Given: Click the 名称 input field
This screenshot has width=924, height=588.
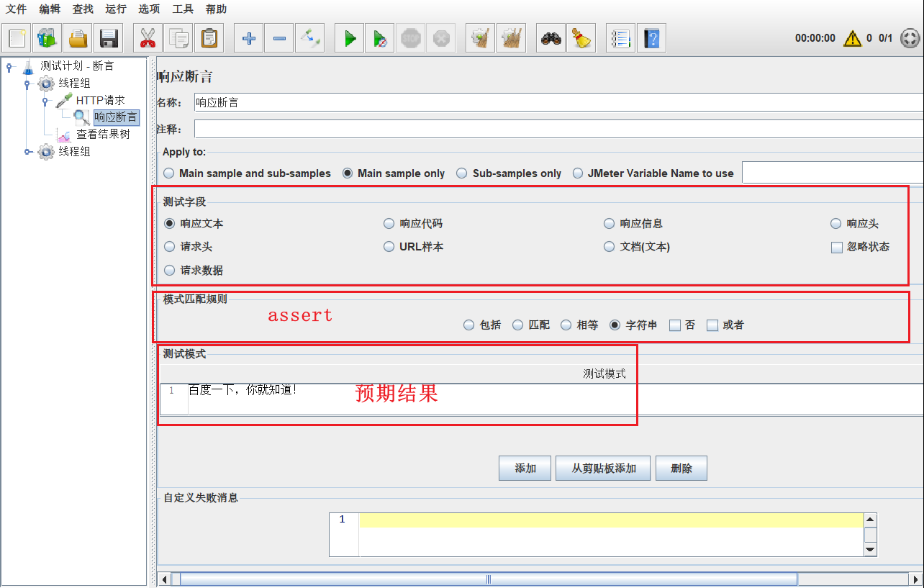Looking at the screenshot, I should (x=559, y=102).
